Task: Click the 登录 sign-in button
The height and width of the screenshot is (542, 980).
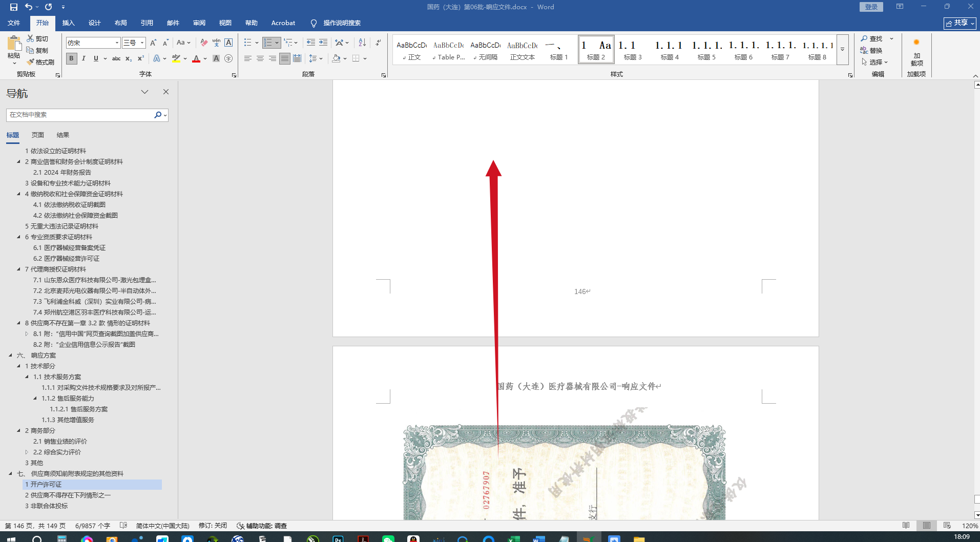Action: pos(871,7)
